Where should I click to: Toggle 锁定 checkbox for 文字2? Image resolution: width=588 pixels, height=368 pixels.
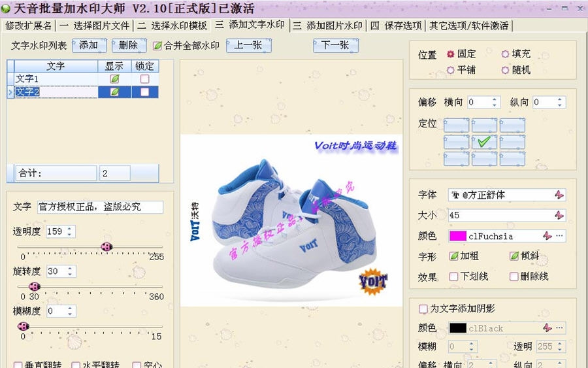click(x=144, y=92)
